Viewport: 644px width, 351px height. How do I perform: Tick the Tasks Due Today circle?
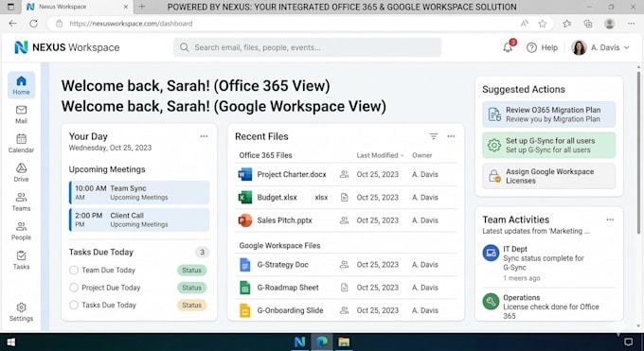tap(74, 305)
